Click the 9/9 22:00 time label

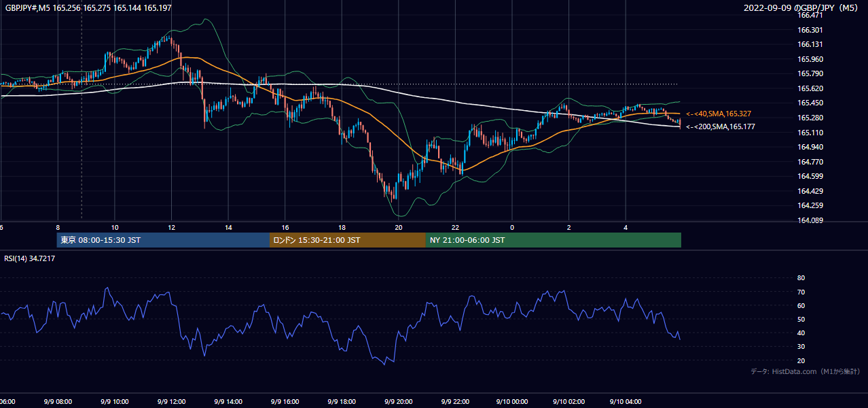click(455, 402)
